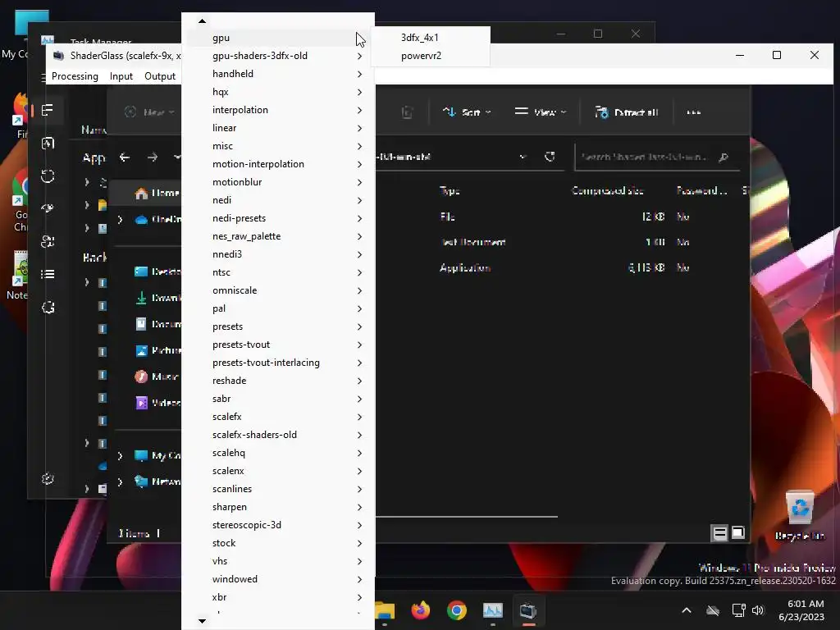This screenshot has width=840, height=630.
Task: Go forward in File Explorer
Action: (x=153, y=157)
